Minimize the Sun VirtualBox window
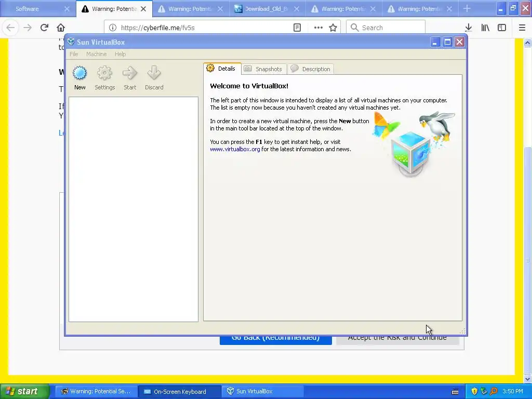This screenshot has width=532, height=399. (435, 42)
